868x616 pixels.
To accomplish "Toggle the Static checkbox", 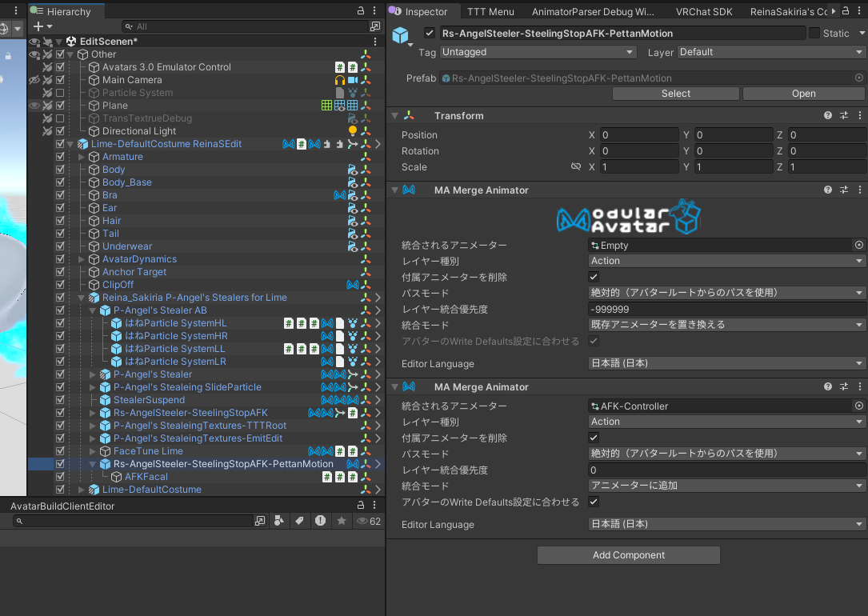I will coord(814,34).
